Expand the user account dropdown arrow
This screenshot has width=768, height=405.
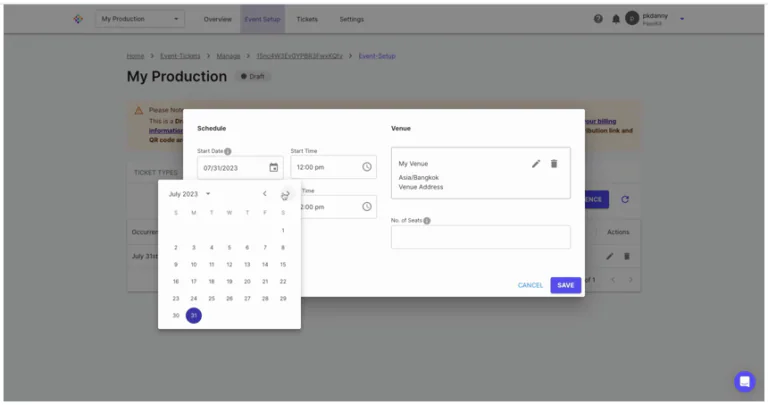(x=682, y=19)
